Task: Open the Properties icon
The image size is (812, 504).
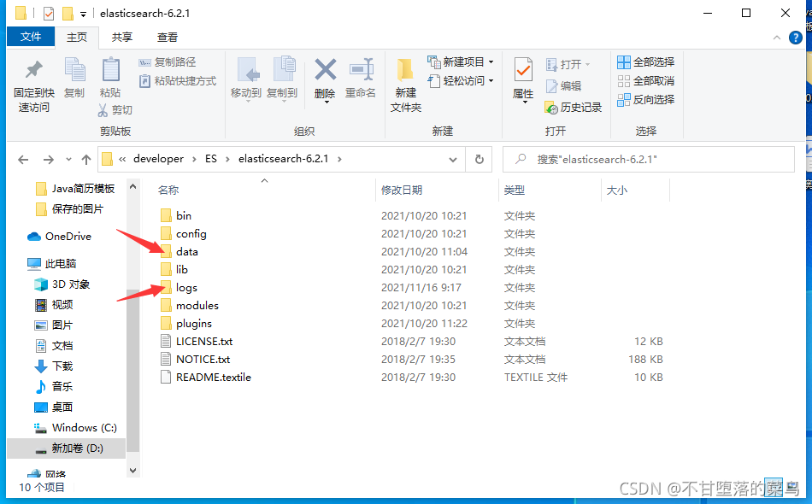Action: 523,70
